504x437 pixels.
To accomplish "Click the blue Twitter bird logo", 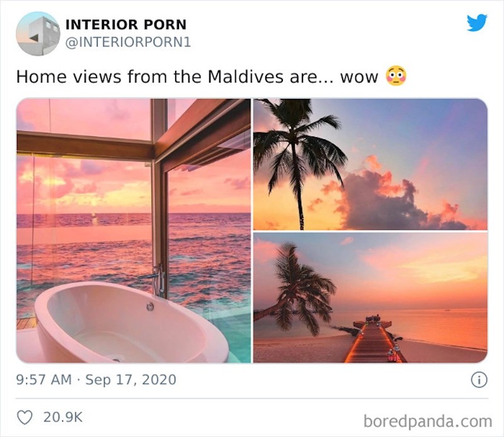I will tap(477, 23).
